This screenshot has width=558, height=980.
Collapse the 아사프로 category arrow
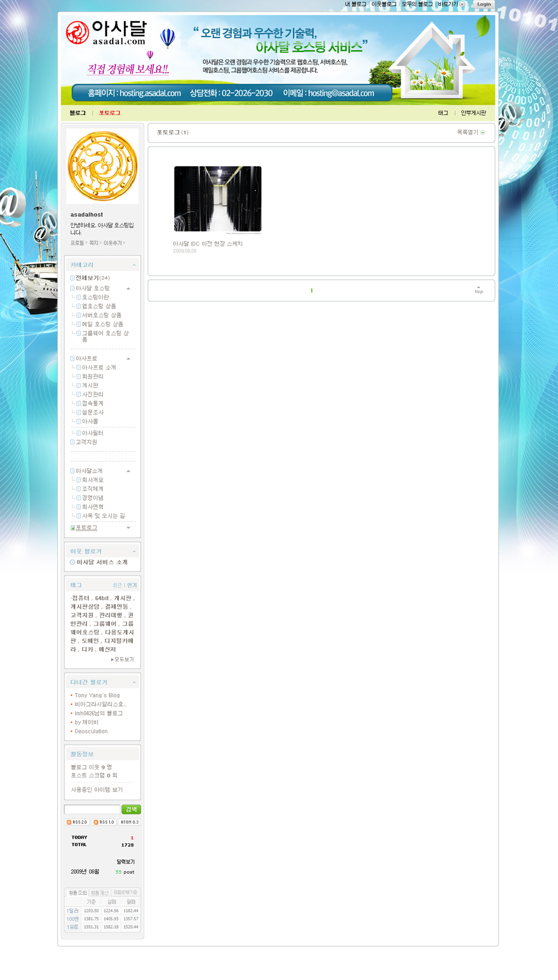(128, 359)
